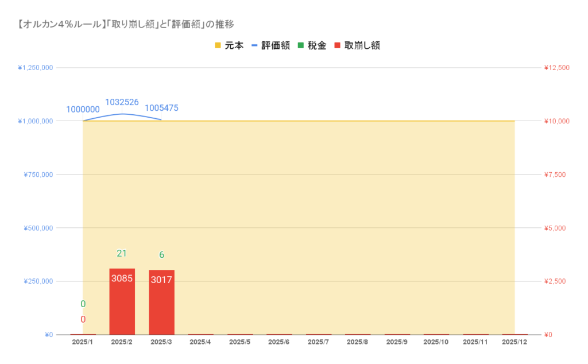Click the right axis ¥10,000 label
The width and height of the screenshot is (588, 364).
[x=557, y=121]
